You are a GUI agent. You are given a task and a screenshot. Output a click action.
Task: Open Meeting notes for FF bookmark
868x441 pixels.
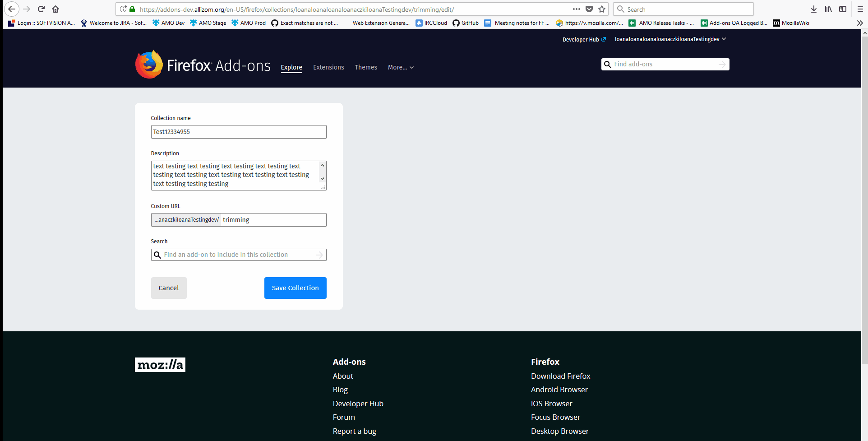[x=517, y=23]
